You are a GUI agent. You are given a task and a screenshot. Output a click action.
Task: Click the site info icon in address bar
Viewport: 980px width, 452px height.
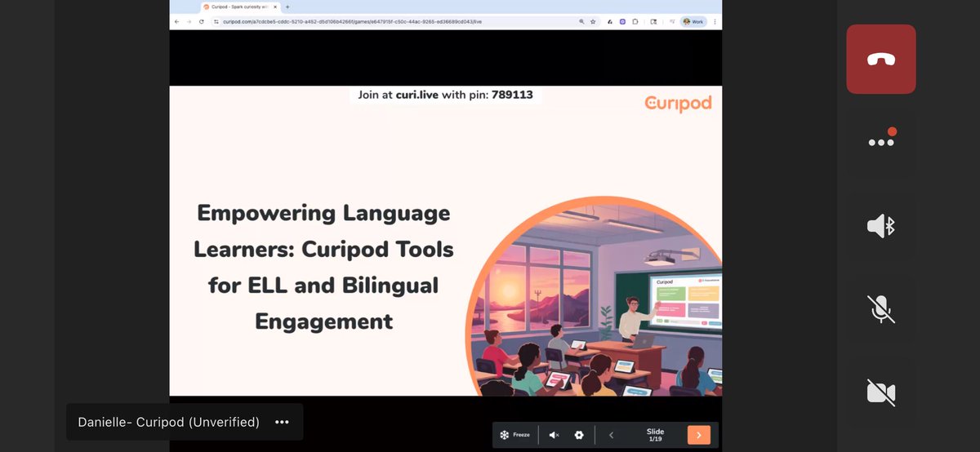[x=216, y=21]
